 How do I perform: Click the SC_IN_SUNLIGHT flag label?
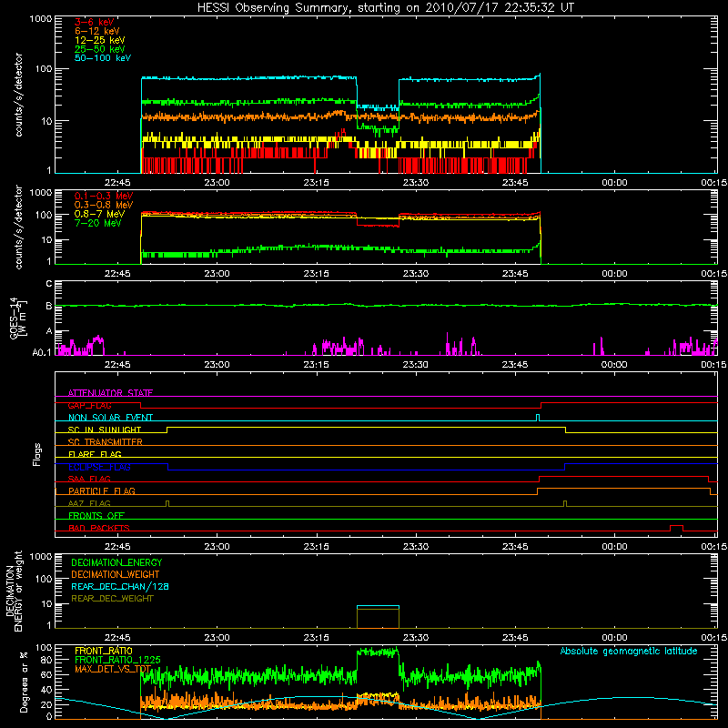pos(105,430)
